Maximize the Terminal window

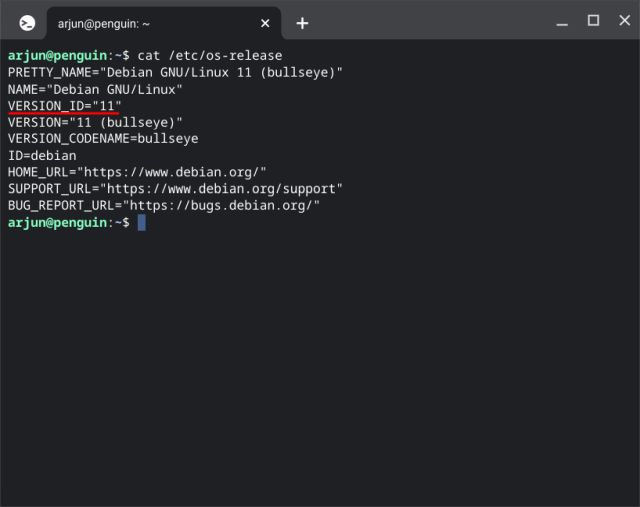point(593,21)
